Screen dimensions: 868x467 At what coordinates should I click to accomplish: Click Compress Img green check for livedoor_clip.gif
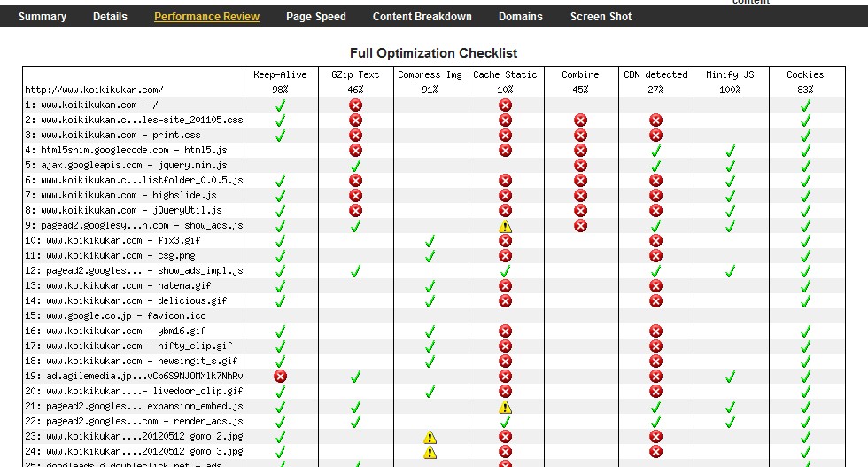(x=430, y=392)
